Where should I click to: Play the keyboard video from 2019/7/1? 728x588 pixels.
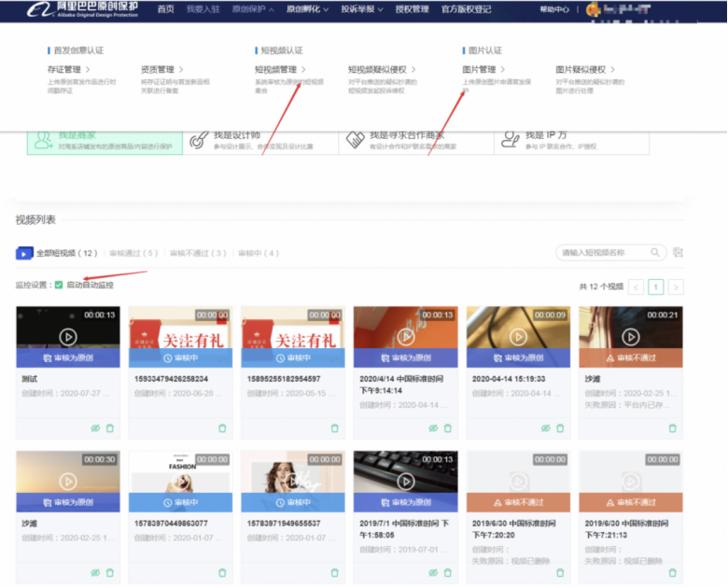[x=406, y=482]
